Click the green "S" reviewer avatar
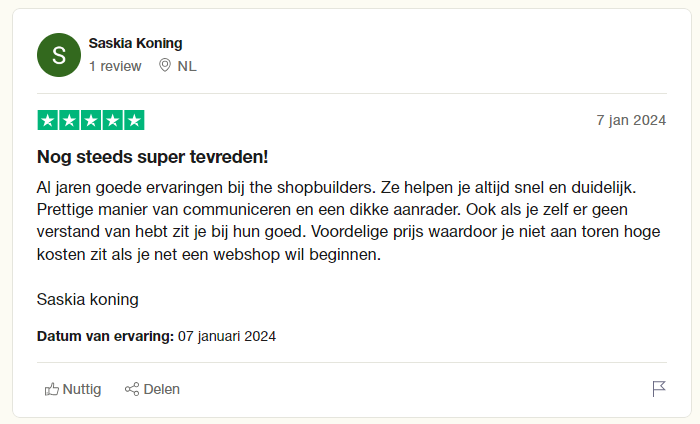The width and height of the screenshot is (700, 424). coord(58,55)
